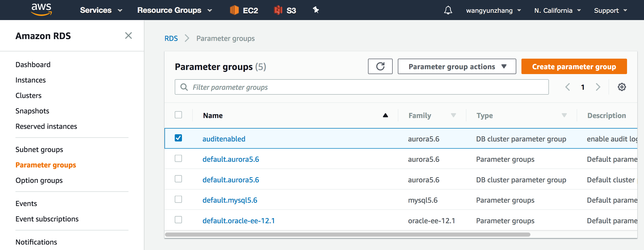The width and height of the screenshot is (644, 250).
Task: Click page number 1 in pagination
Action: coord(583,87)
